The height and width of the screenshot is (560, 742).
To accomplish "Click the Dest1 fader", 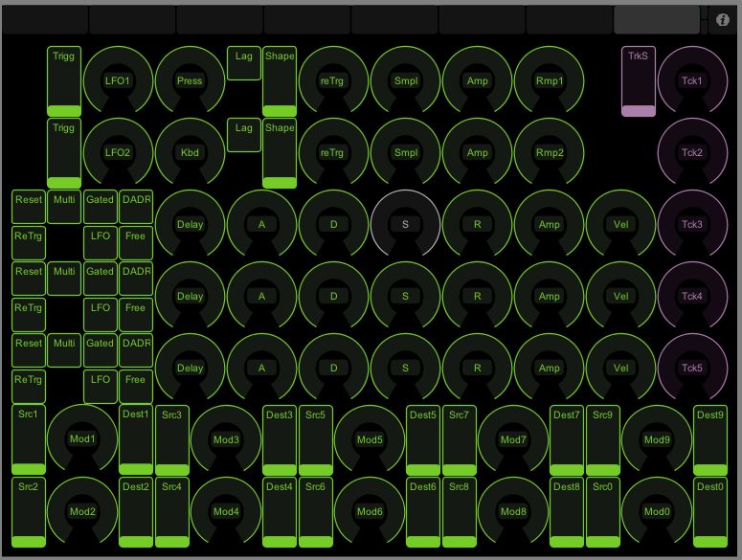I will tap(136, 439).
